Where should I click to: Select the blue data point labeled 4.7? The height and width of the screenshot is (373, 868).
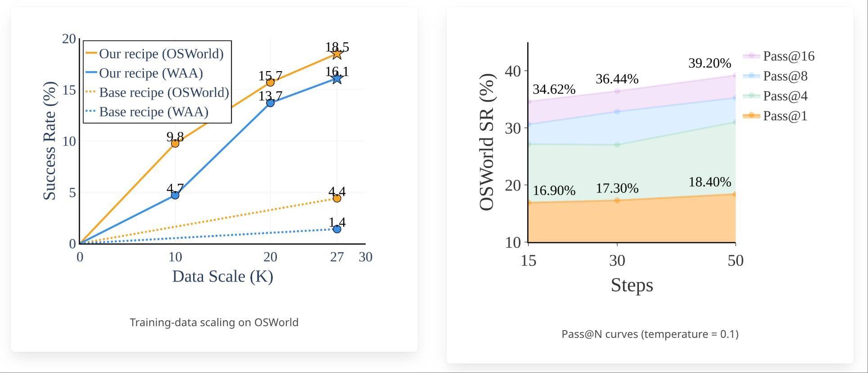tap(175, 195)
